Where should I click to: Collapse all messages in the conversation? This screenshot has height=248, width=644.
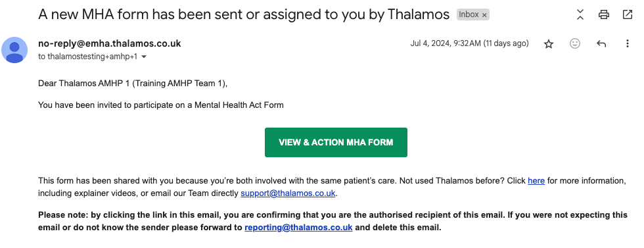(x=580, y=15)
